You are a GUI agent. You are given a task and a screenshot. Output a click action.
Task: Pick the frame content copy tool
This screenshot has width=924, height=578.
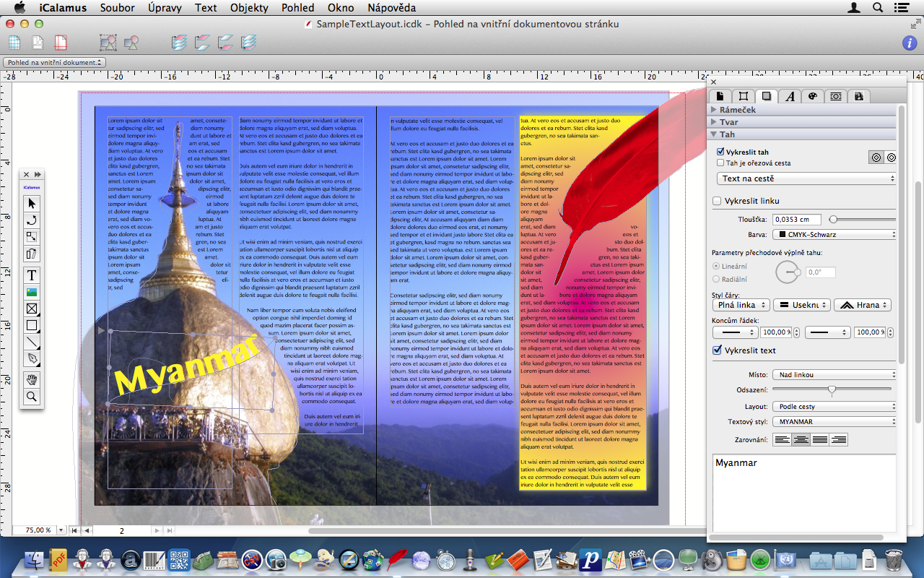pos(32,254)
